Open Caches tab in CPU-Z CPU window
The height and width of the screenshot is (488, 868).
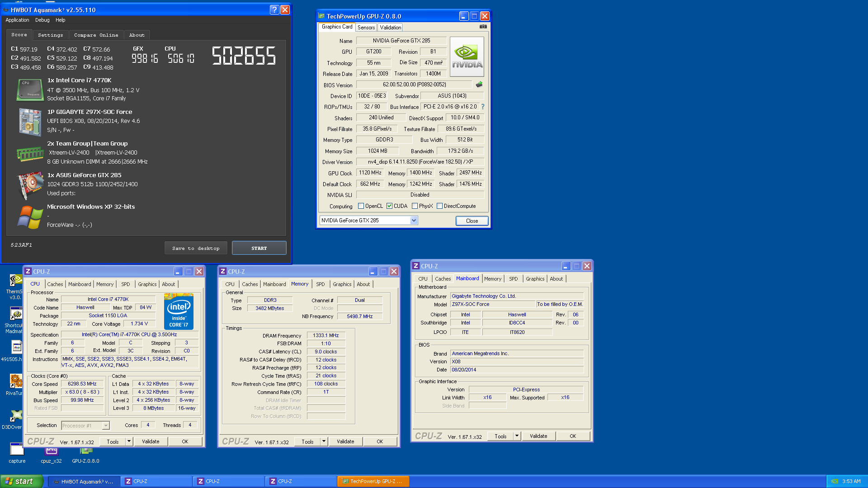pos(55,284)
